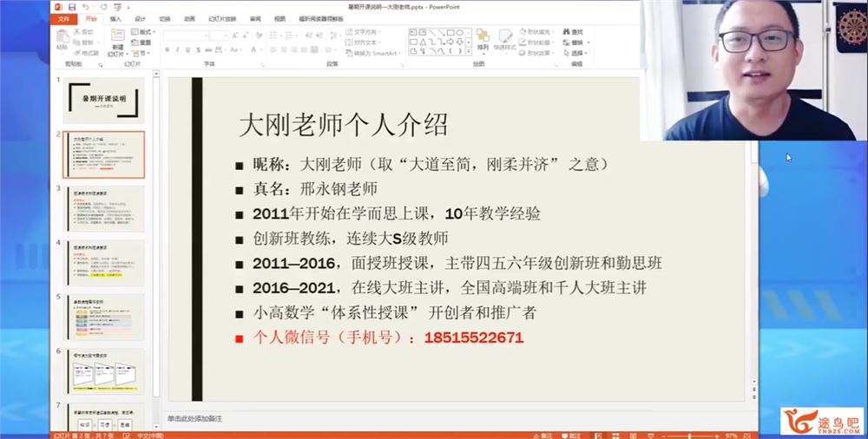Click the New Slide (新建幻灯片) icon
This screenshot has width=868, height=439.
tap(117, 37)
